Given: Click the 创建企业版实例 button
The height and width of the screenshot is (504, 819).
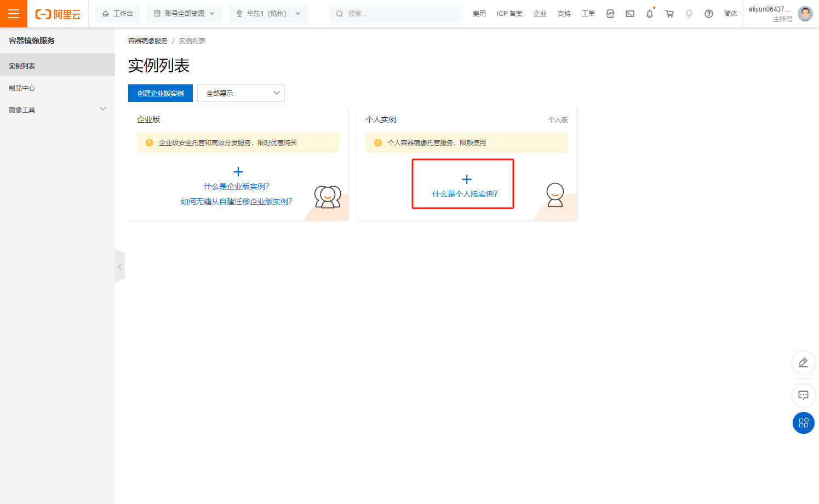Looking at the screenshot, I should pos(160,93).
